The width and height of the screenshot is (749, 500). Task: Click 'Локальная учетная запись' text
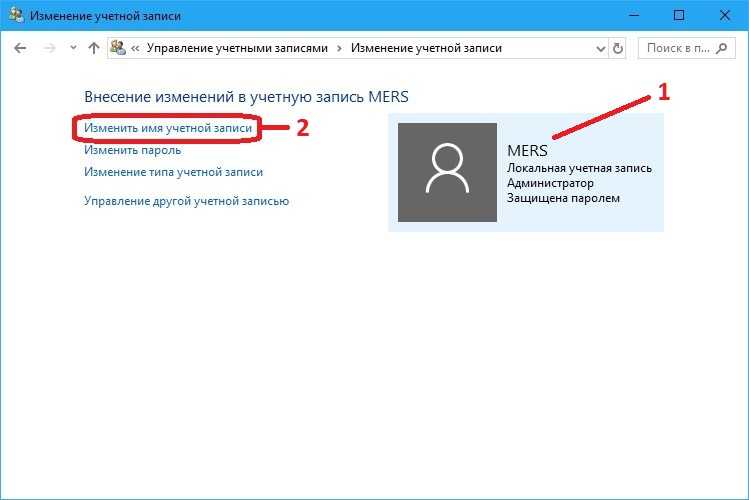(579, 168)
